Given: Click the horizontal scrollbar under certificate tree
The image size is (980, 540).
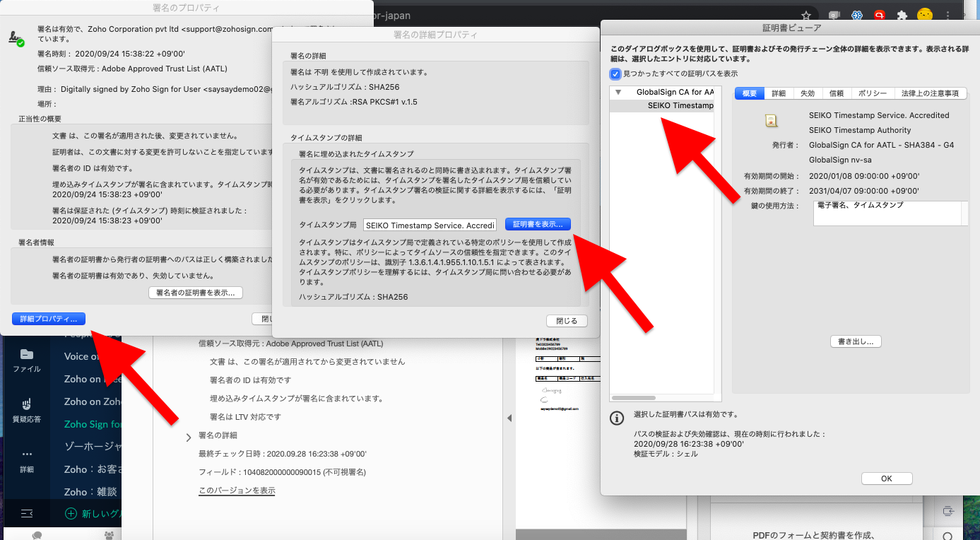Looking at the screenshot, I should click(x=634, y=398).
